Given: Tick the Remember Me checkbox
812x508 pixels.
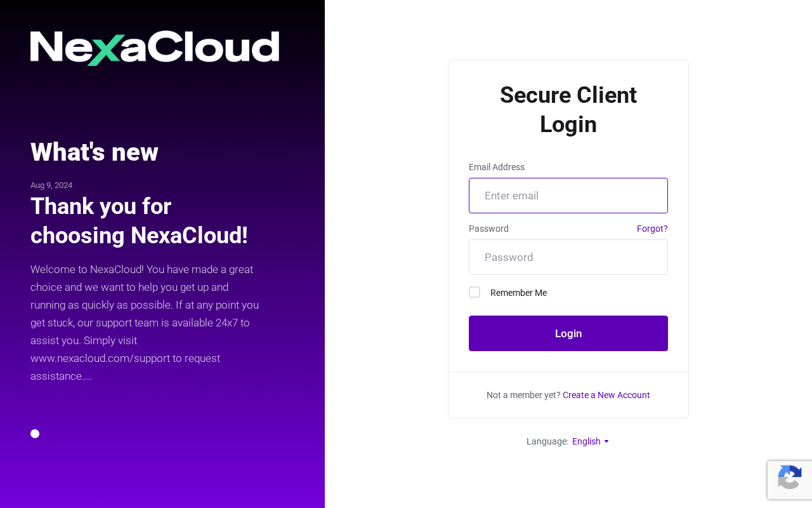Looking at the screenshot, I should click(x=475, y=292).
